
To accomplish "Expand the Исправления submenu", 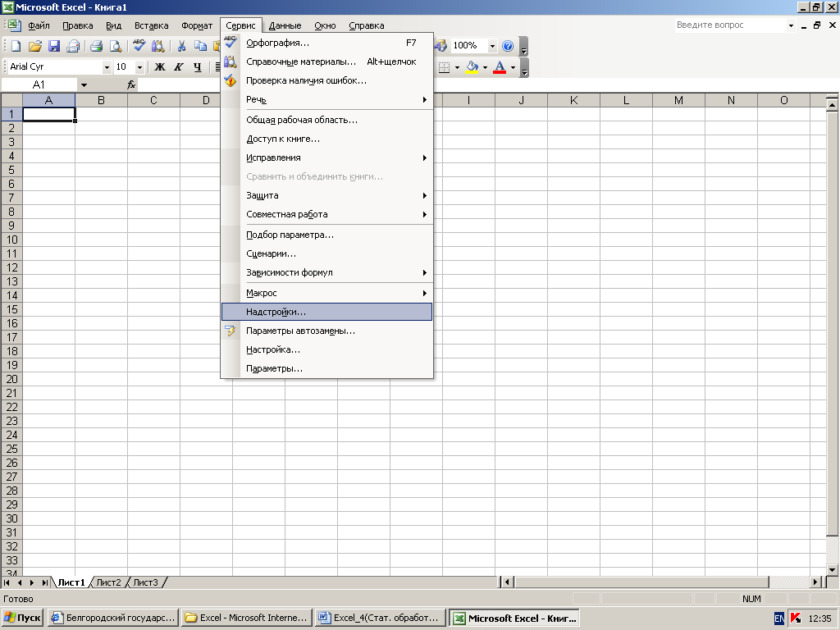I will [x=326, y=157].
